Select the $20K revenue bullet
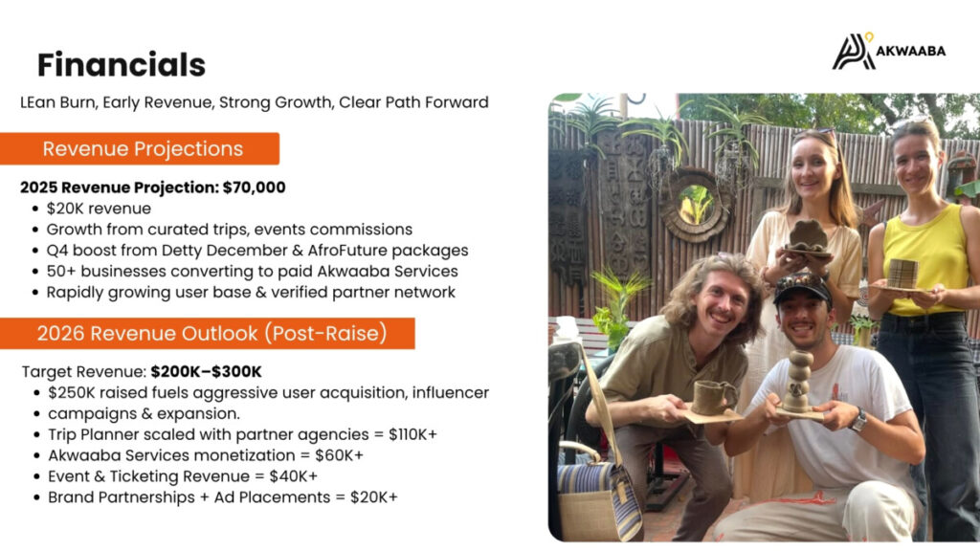 tap(99, 209)
